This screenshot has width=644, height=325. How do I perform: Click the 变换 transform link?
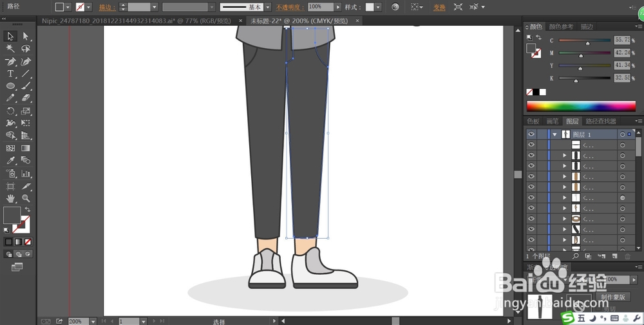[439, 7]
